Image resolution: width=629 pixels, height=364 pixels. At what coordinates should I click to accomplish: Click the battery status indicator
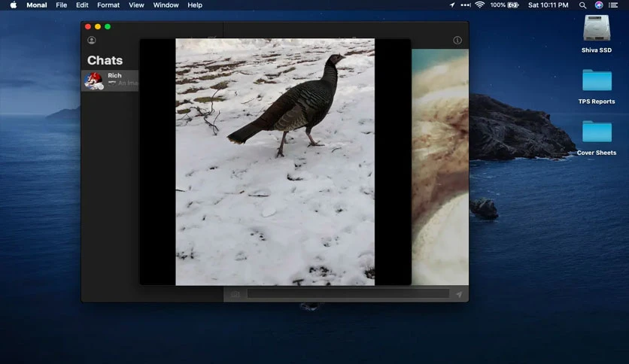coord(505,5)
